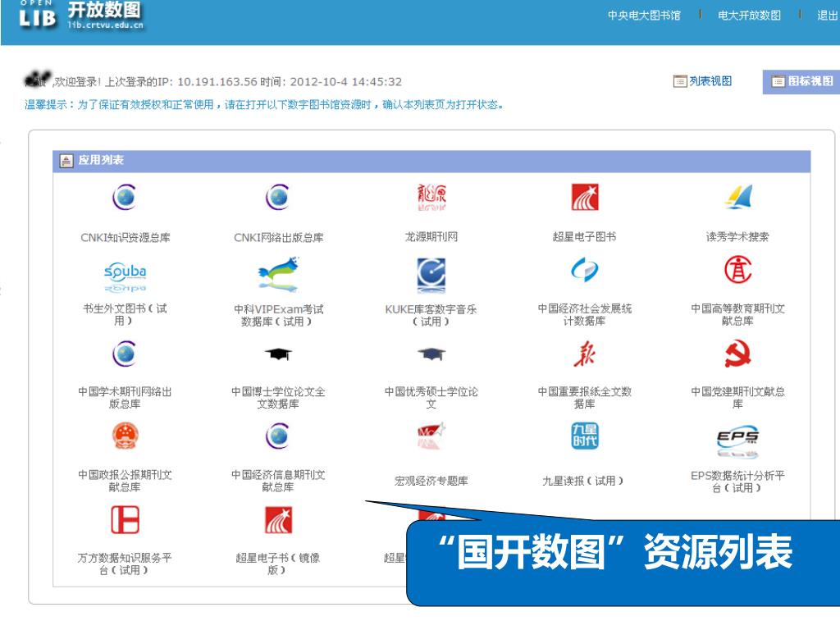Click the 中国博士学位论文全文数据库 text label

point(278,398)
